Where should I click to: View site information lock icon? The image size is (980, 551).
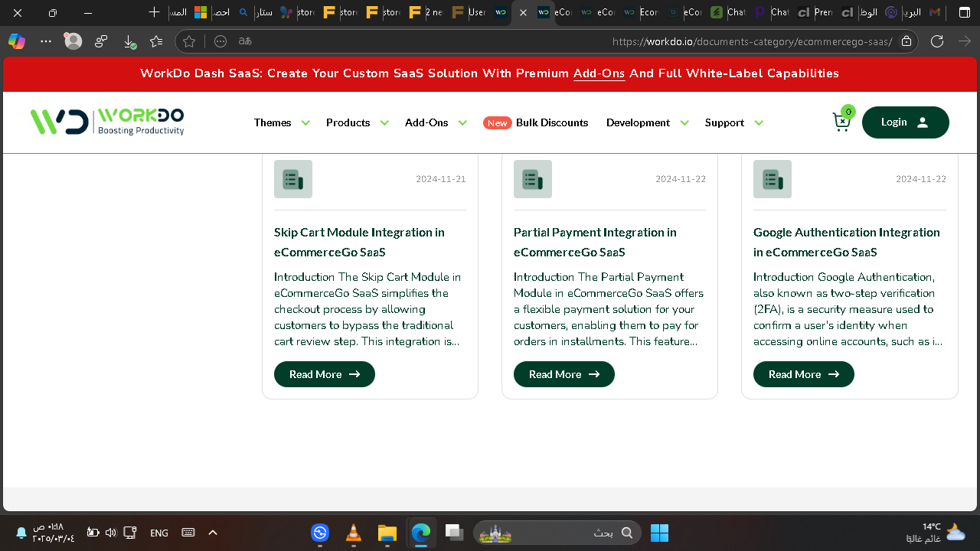pos(906,41)
